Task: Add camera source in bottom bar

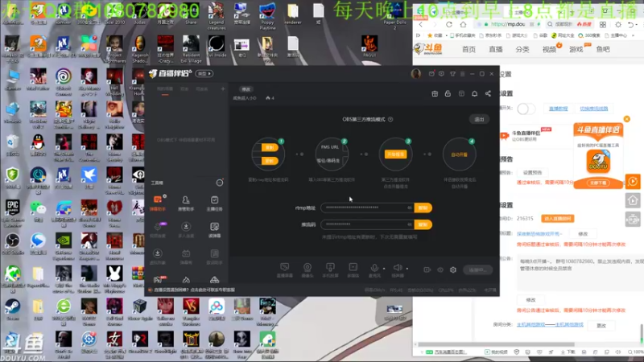Action: (x=308, y=269)
